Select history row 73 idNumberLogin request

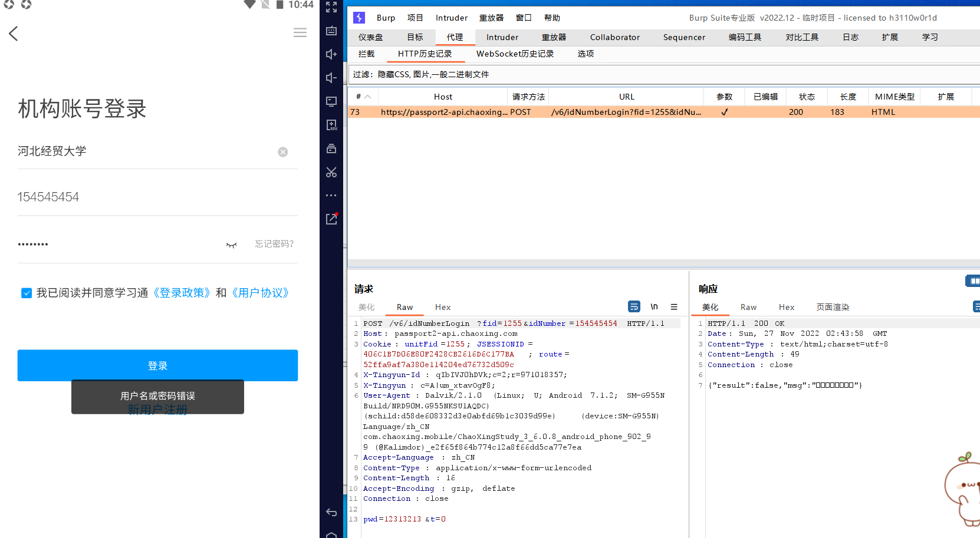(x=663, y=112)
